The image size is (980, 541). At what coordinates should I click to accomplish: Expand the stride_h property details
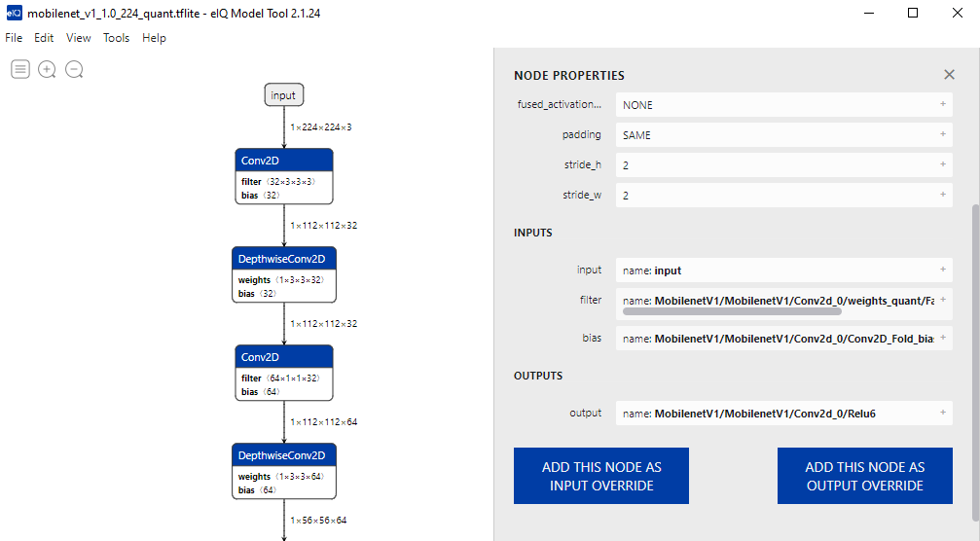942,164
